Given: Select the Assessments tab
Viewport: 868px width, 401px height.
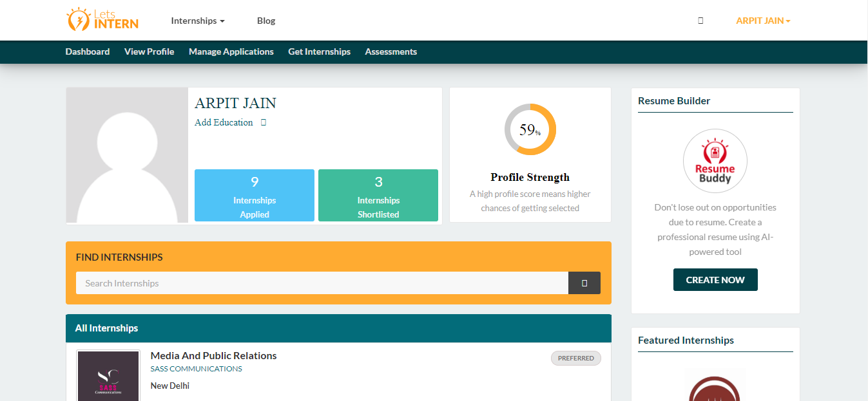Looking at the screenshot, I should pos(391,51).
